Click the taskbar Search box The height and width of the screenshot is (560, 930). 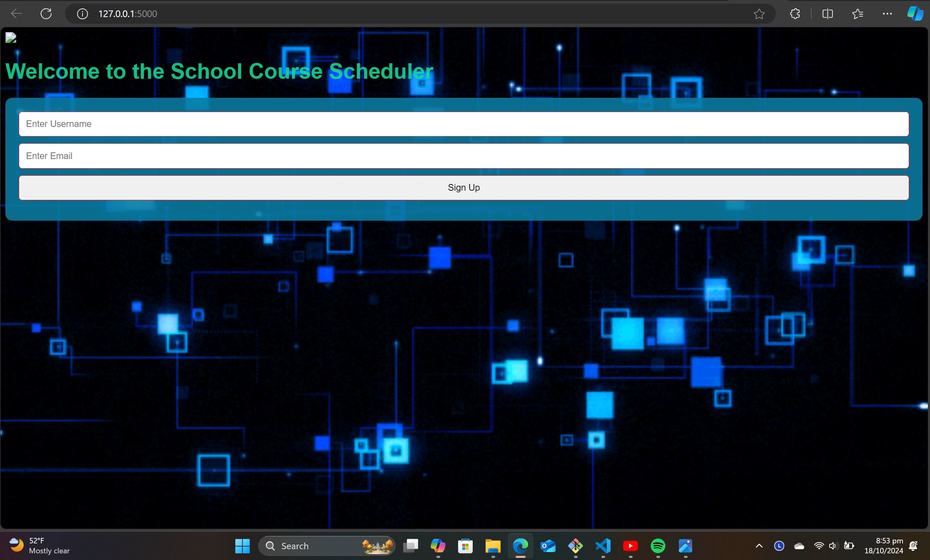tap(317, 546)
